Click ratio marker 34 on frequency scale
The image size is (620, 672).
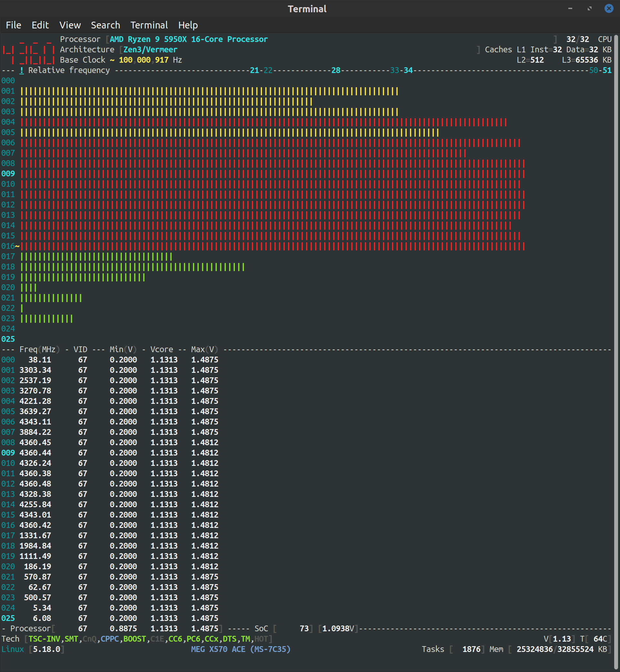[408, 70]
